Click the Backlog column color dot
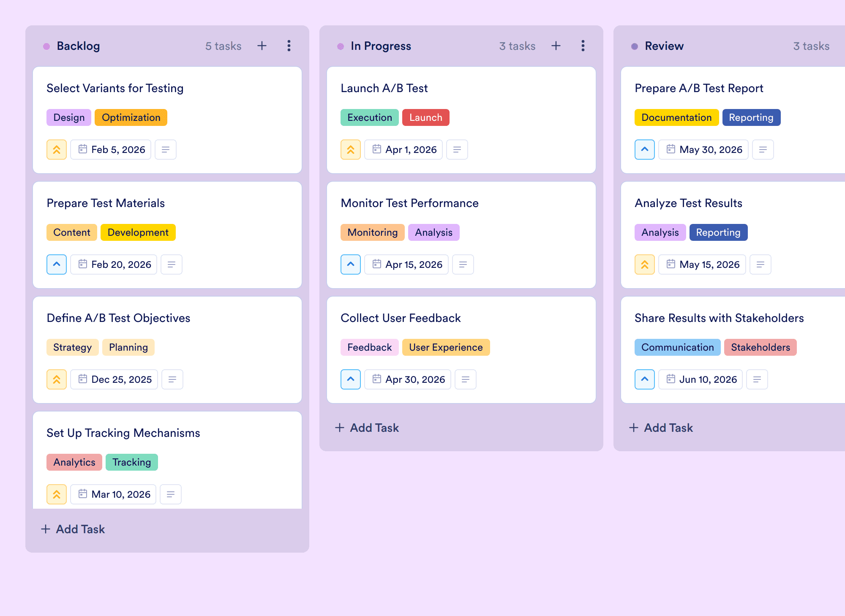The image size is (845, 616). [x=46, y=46]
